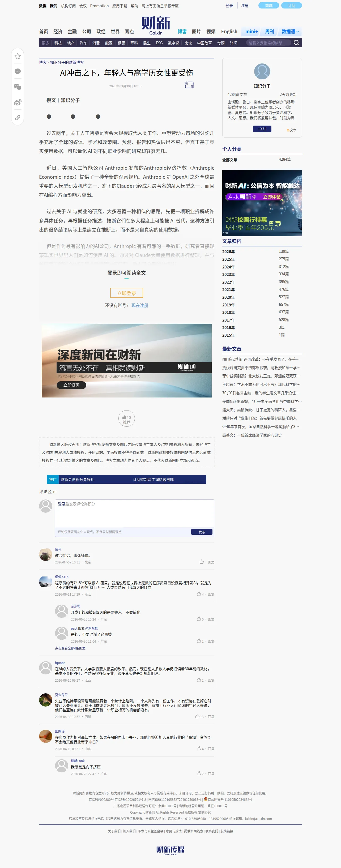Click 回复 under fquant's comment
Screen dimensions: 341x868
tap(211, 680)
